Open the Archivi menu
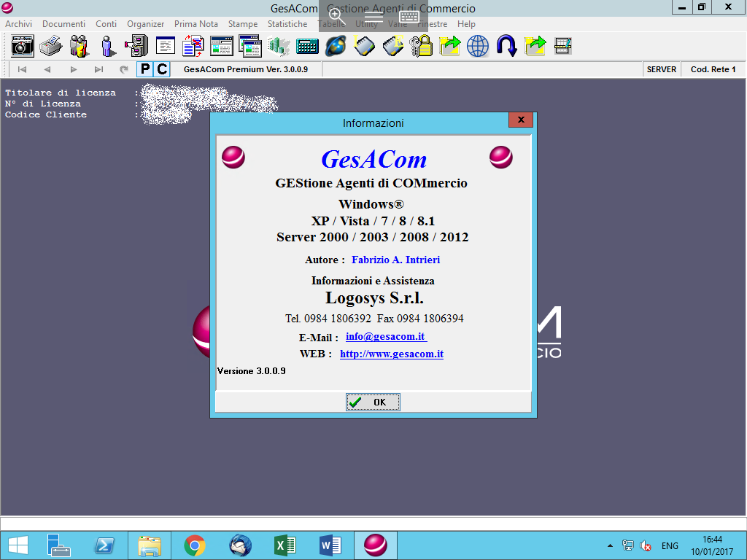Image resolution: width=747 pixels, height=560 pixels. 18,24
